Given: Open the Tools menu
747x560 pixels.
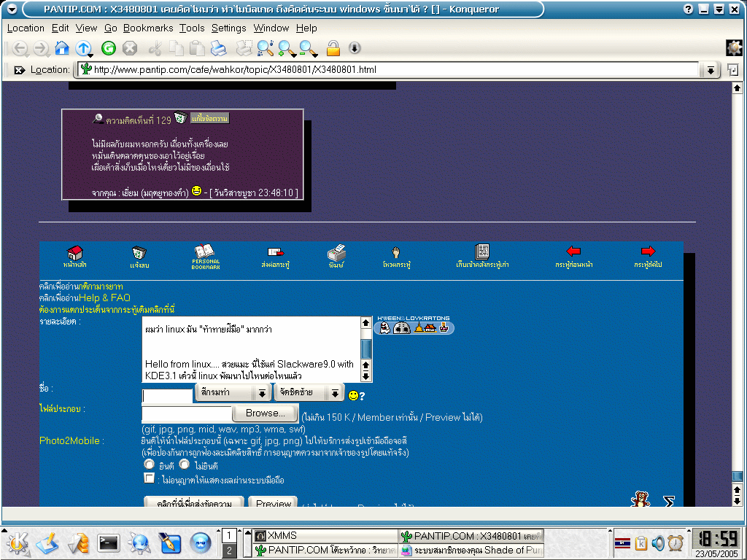Looking at the screenshot, I should (x=192, y=28).
